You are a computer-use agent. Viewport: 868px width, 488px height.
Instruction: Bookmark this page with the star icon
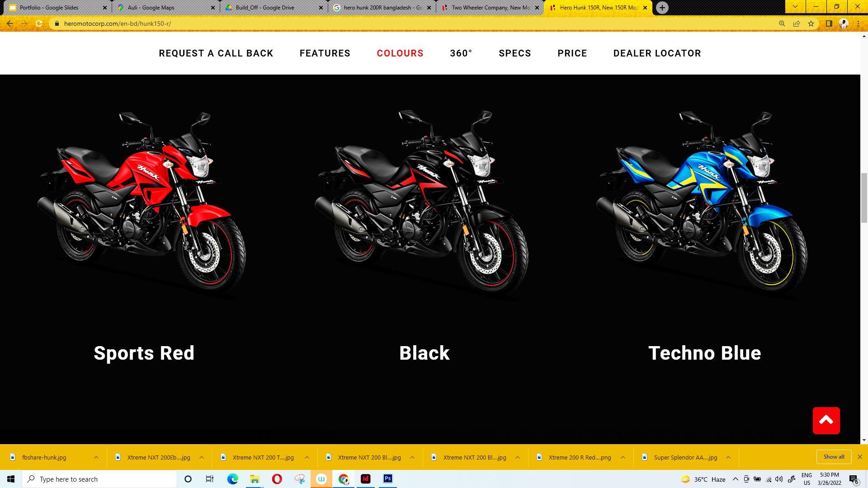[x=811, y=23]
